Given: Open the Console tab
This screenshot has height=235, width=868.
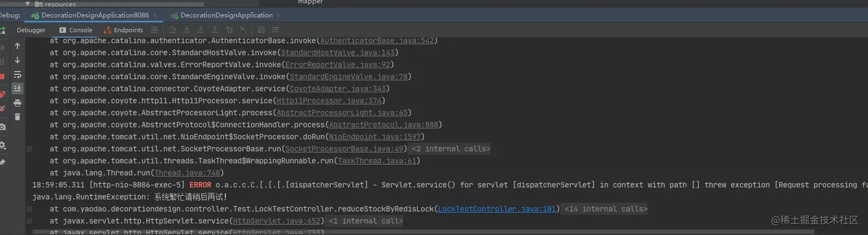Looking at the screenshot, I should point(76,30).
